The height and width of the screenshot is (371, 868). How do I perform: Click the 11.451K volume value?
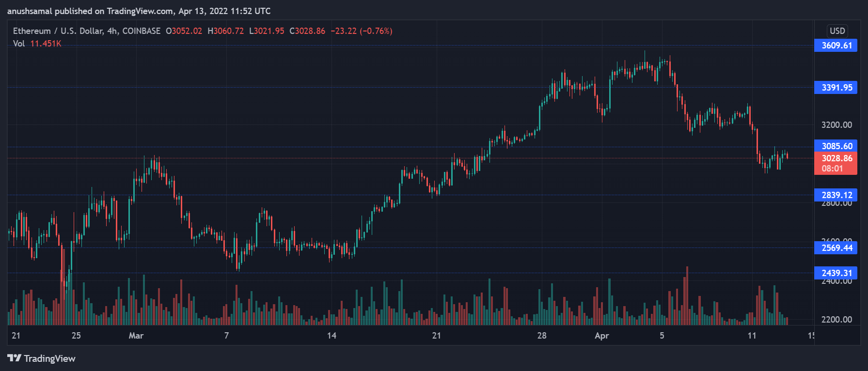46,44
